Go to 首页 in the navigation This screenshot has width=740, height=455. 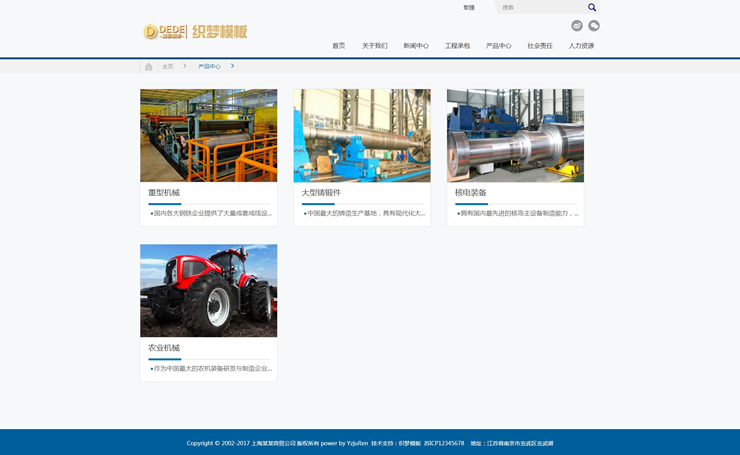(x=338, y=46)
